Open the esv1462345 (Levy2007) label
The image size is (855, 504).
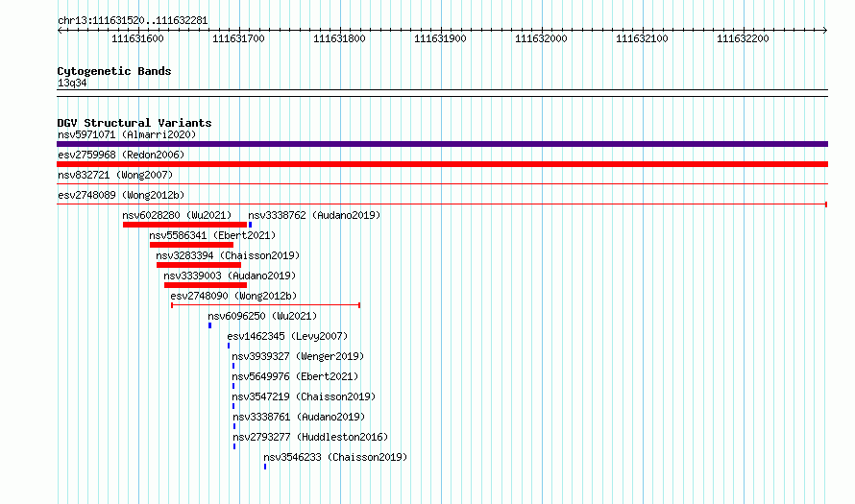pos(287,336)
